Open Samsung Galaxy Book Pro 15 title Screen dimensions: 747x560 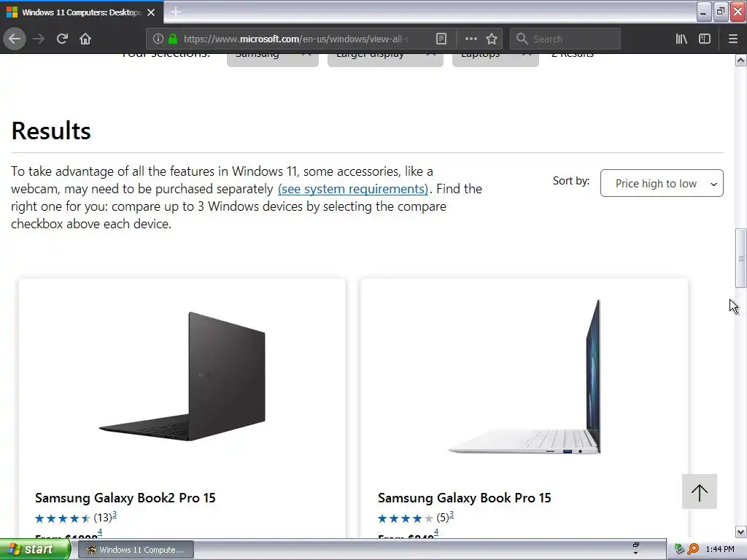465,497
